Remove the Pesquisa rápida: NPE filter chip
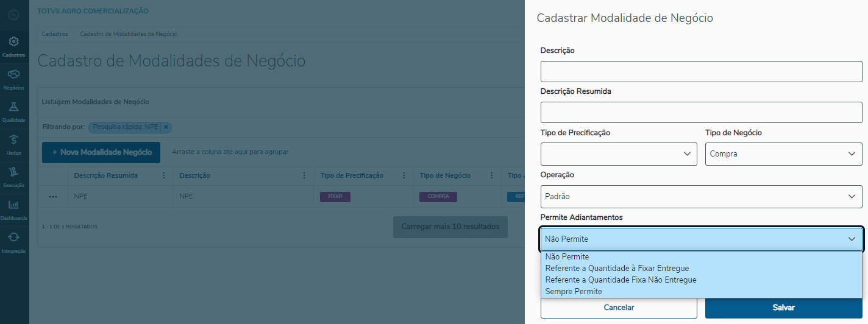Screen dimensions: 868x324 [166, 127]
